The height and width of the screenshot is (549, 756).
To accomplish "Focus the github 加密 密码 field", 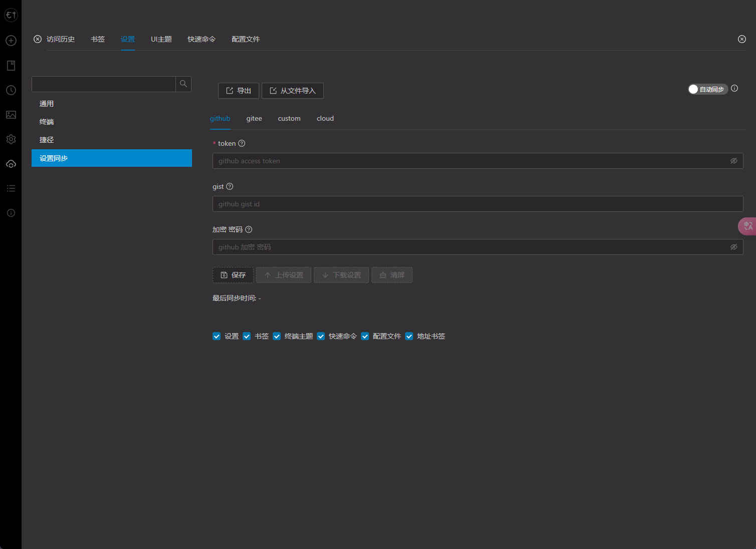I will click(x=478, y=247).
